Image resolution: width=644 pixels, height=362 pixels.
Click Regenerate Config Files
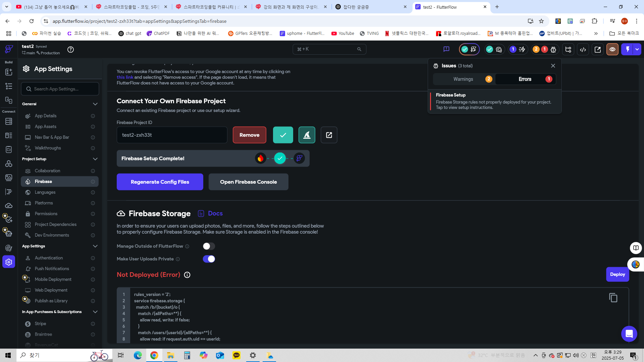pyautogui.click(x=160, y=182)
